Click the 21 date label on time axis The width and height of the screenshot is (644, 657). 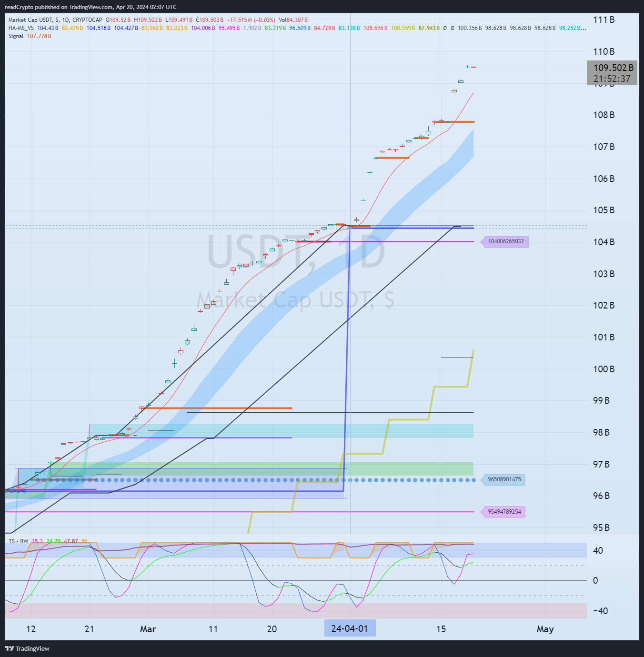(89, 629)
